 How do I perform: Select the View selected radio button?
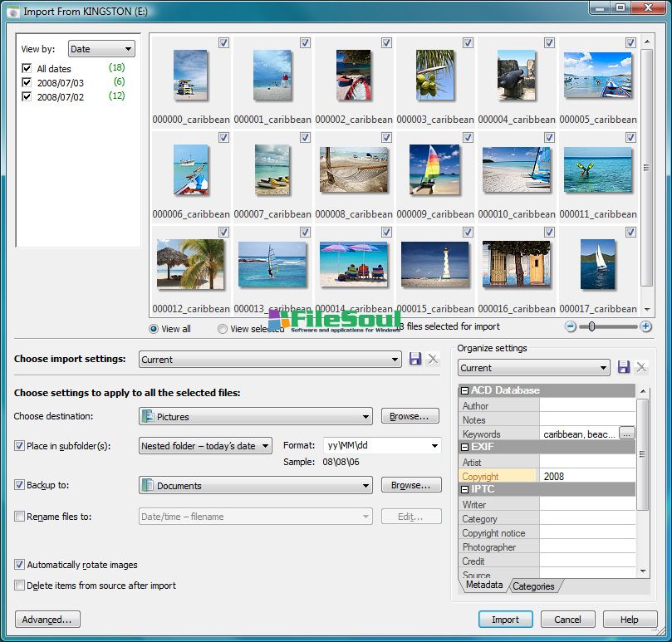223,329
